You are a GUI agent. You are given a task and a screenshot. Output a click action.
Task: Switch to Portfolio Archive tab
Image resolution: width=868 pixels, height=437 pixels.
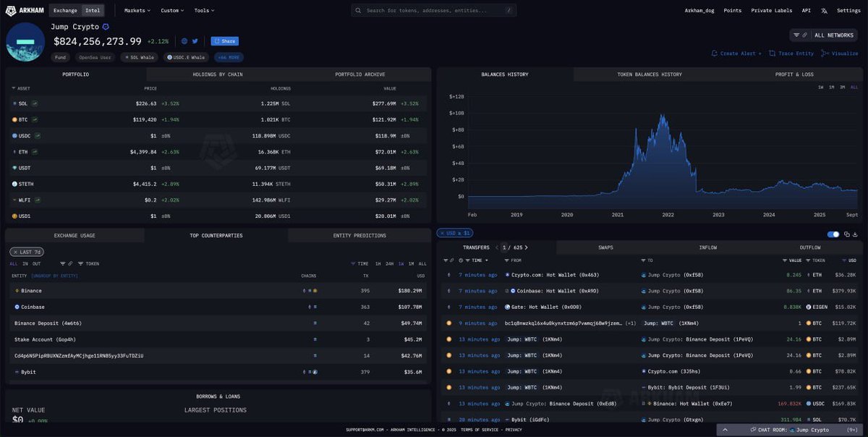pos(359,75)
